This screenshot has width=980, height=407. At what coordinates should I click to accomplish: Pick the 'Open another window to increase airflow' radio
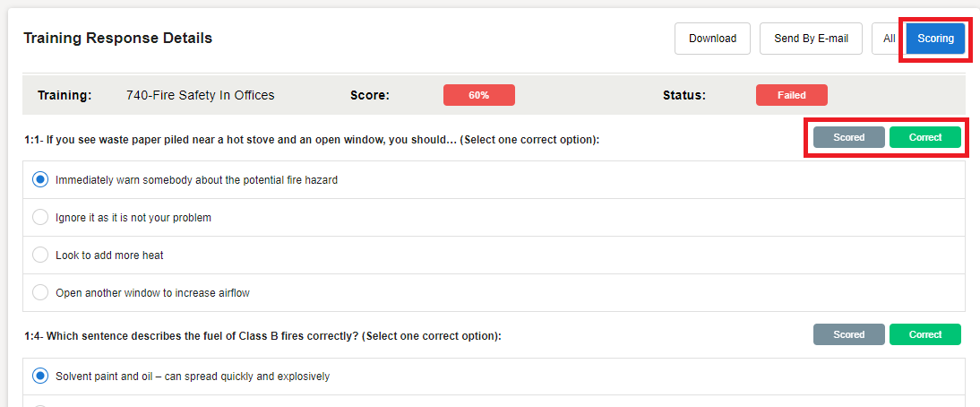[x=40, y=292]
